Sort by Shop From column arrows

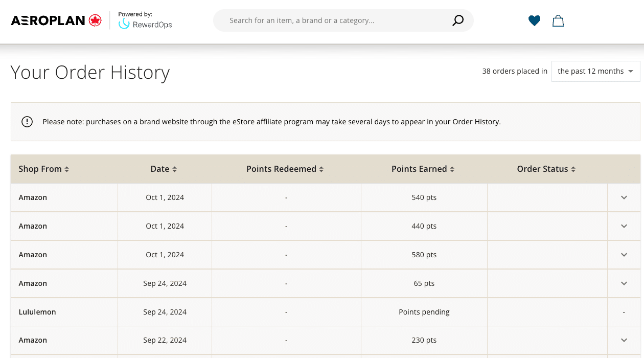click(x=67, y=169)
